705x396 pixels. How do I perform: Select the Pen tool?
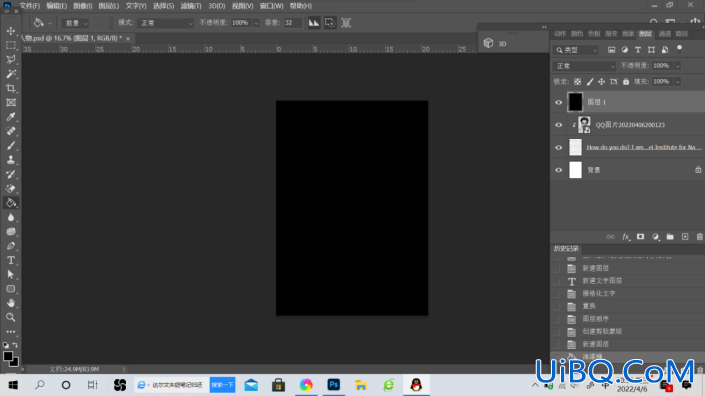[11, 246]
